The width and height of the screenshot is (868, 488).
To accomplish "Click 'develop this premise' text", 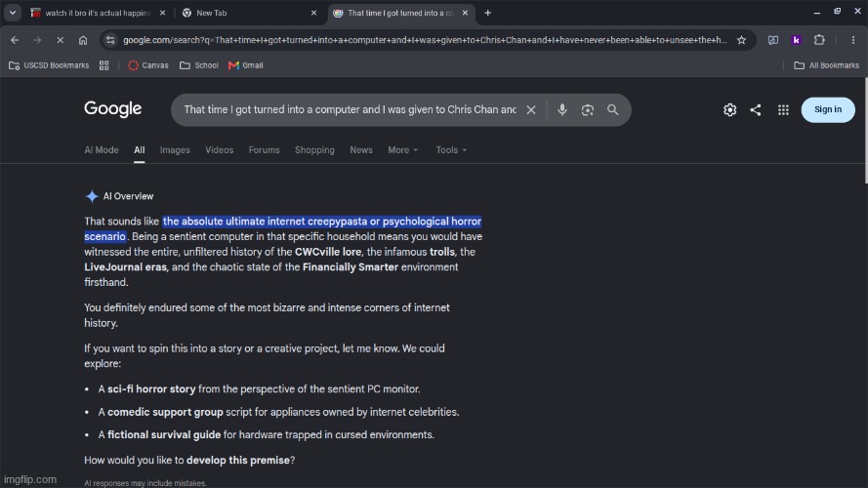I will pyautogui.click(x=238, y=461).
